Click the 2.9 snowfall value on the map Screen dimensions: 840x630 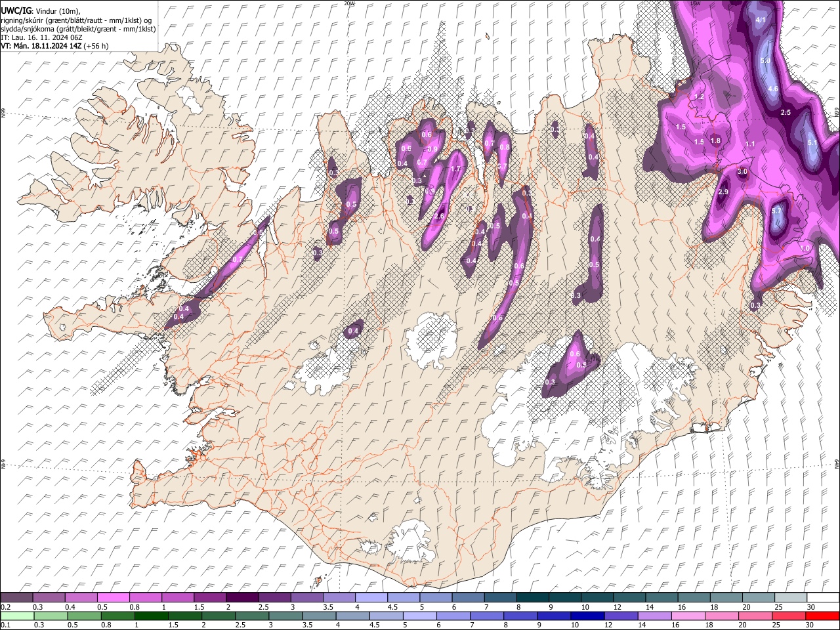pos(723,192)
